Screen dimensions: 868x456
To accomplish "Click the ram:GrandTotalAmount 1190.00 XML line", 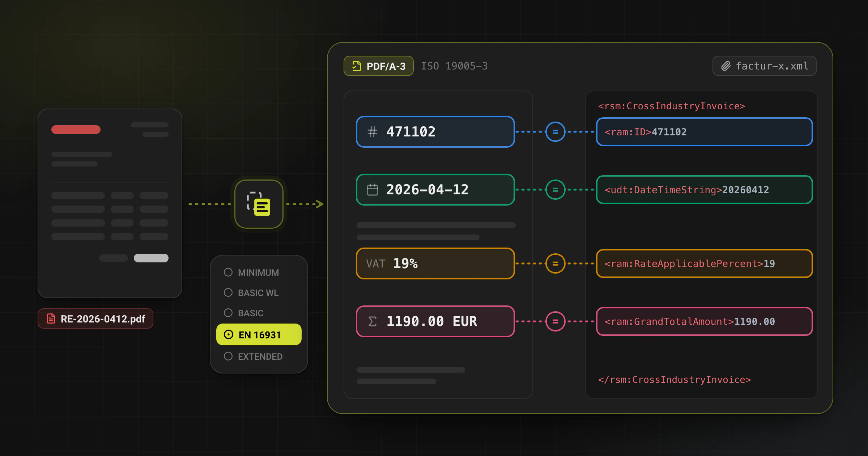I will [705, 321].
